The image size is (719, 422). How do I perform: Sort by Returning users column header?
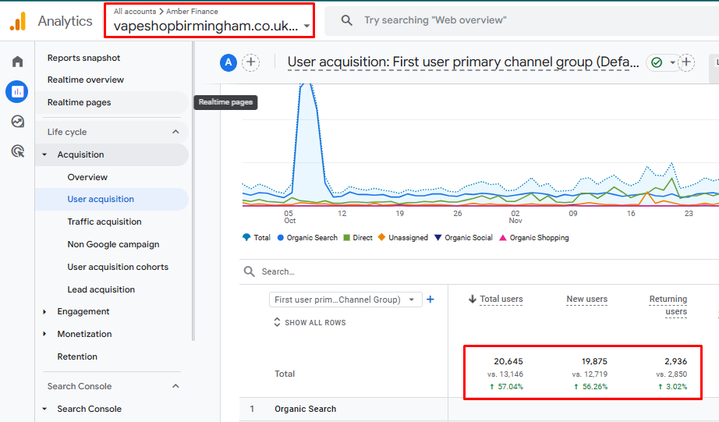pos(668,305)
